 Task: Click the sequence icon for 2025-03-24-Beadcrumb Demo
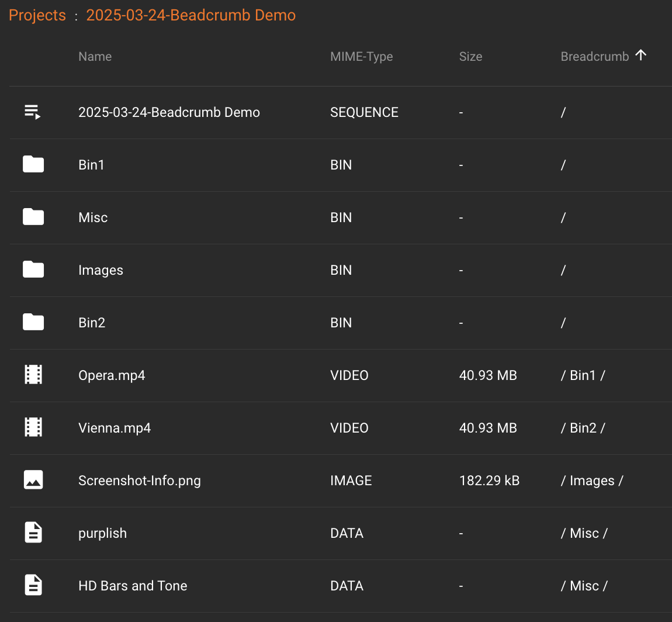coord(33,112)
